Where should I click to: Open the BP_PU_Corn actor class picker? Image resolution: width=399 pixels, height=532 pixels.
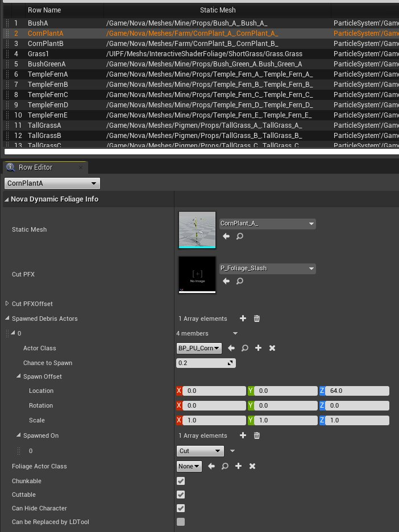click(x=199, y=348)
